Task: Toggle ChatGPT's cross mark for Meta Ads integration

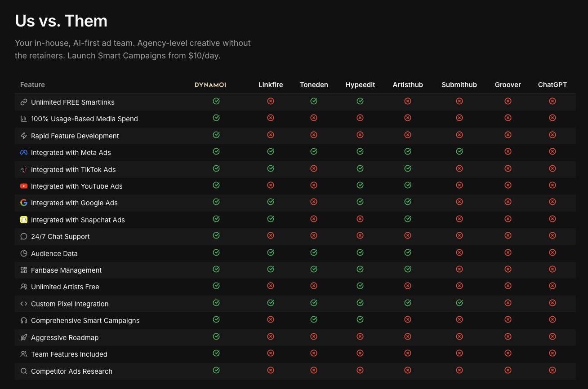Action: pyautogui.click(x=552, y=151)
